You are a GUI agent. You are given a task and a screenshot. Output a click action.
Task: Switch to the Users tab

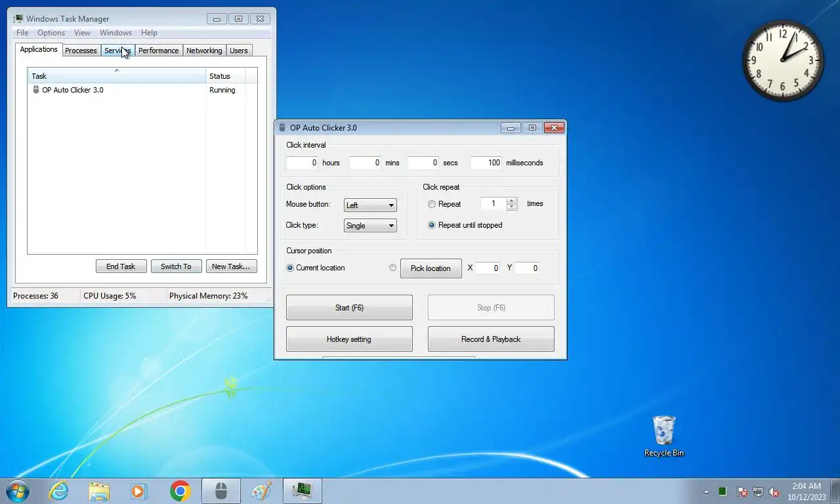239,51
